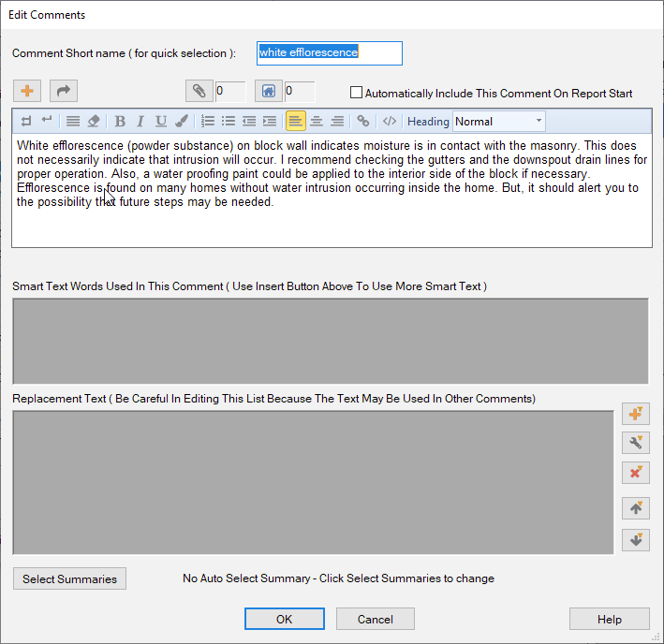This screenshot has width=664, height=644.
Task: Insert a hyperlink with chain icon
Action: coord(363,122)
